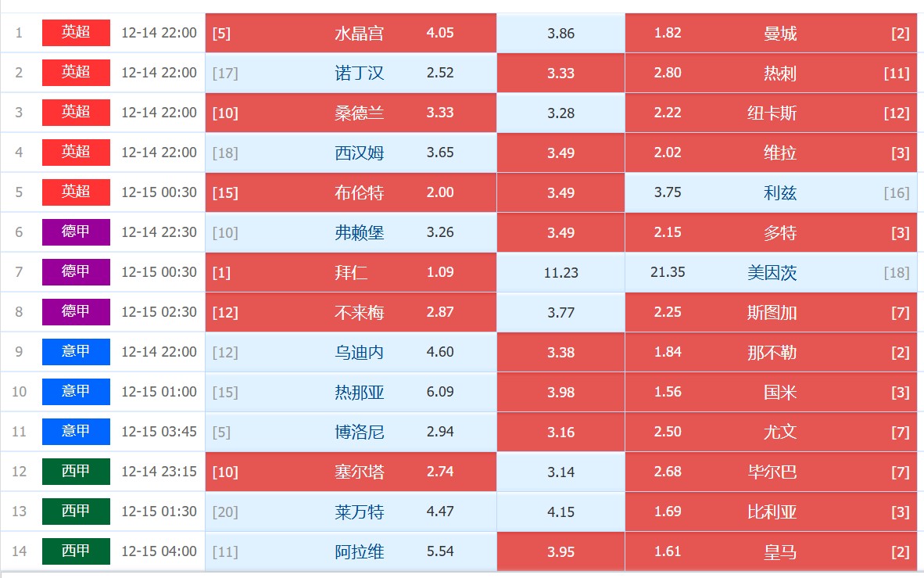The height and width of the screenshot is (578, 924).
Task: Click the 英超 league badge in row 1
Action: [76, 32]
